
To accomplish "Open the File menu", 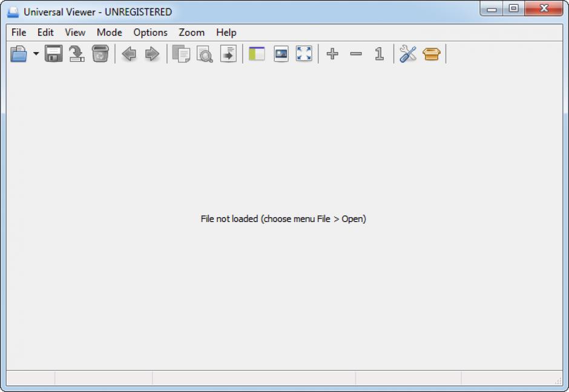I will 19,32.
